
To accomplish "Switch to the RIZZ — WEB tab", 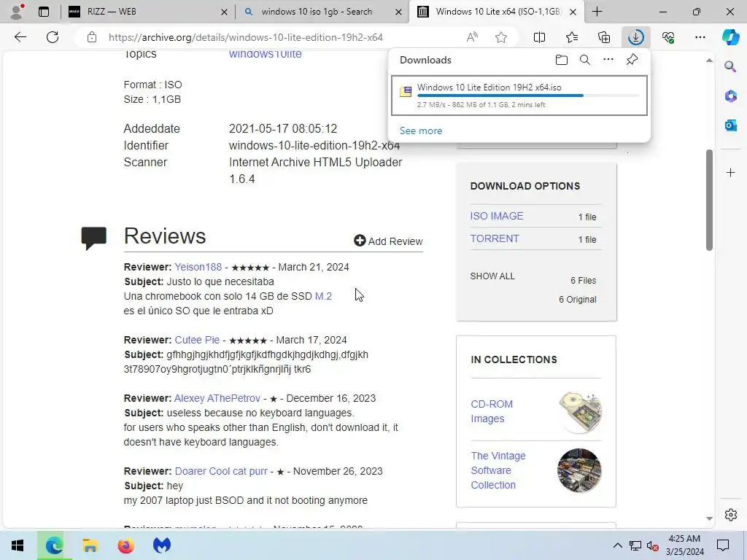I will [147, 12].
